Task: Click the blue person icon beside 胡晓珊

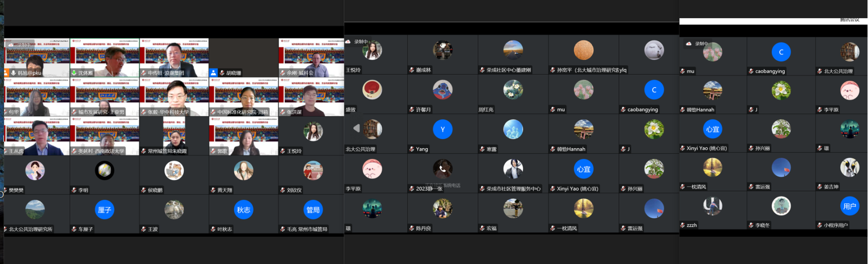Action: click(214, 73)
